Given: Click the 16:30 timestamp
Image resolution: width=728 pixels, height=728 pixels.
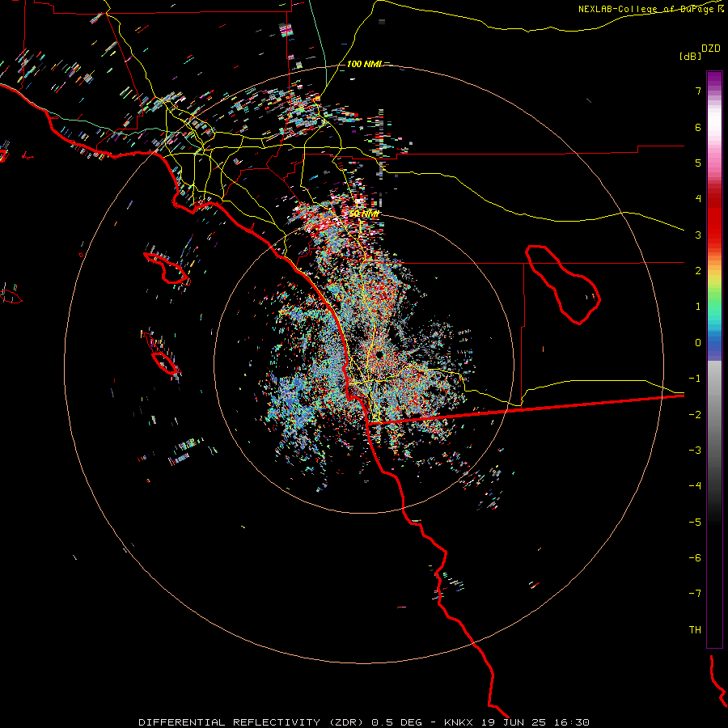Looking at the screenshot, I should [x=573, y=722].
